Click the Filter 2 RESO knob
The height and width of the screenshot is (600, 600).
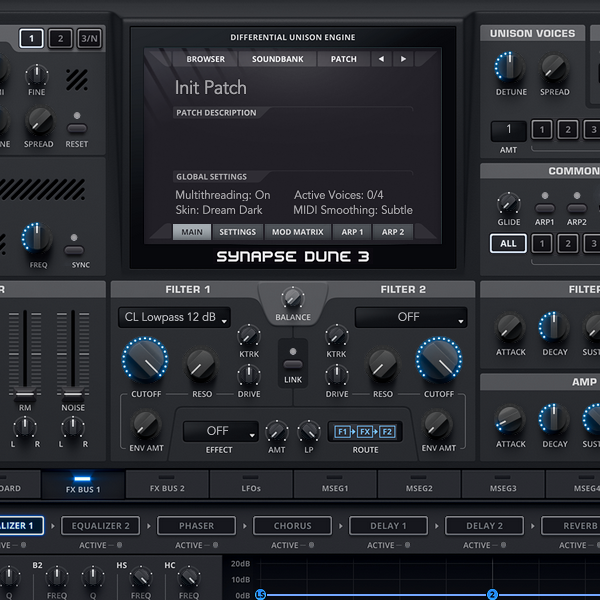point(383,366)
